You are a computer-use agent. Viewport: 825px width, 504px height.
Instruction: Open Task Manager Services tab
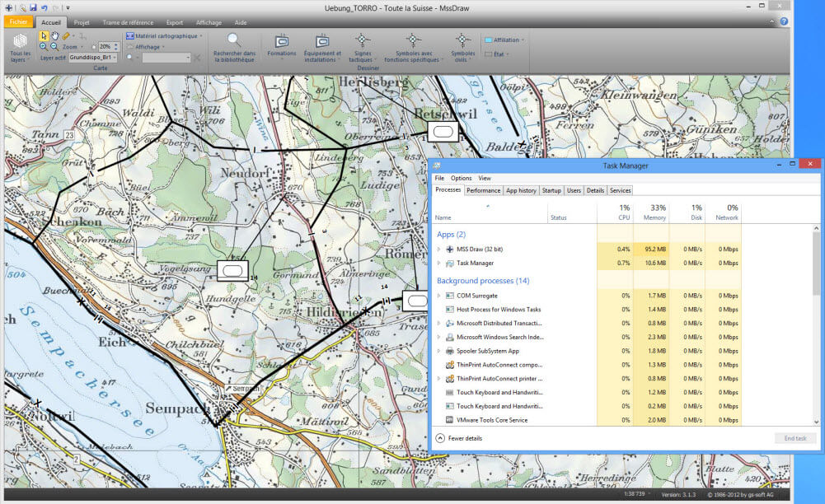[620, 190]
